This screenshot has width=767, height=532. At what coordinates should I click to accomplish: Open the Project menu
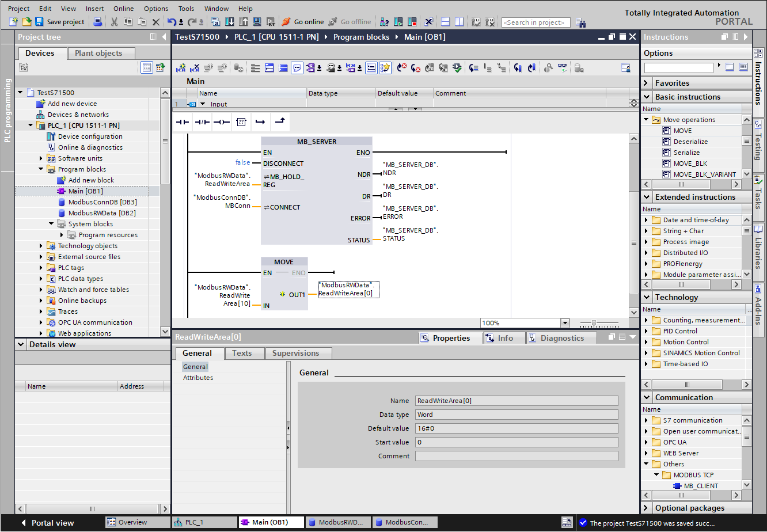point(19,9)
